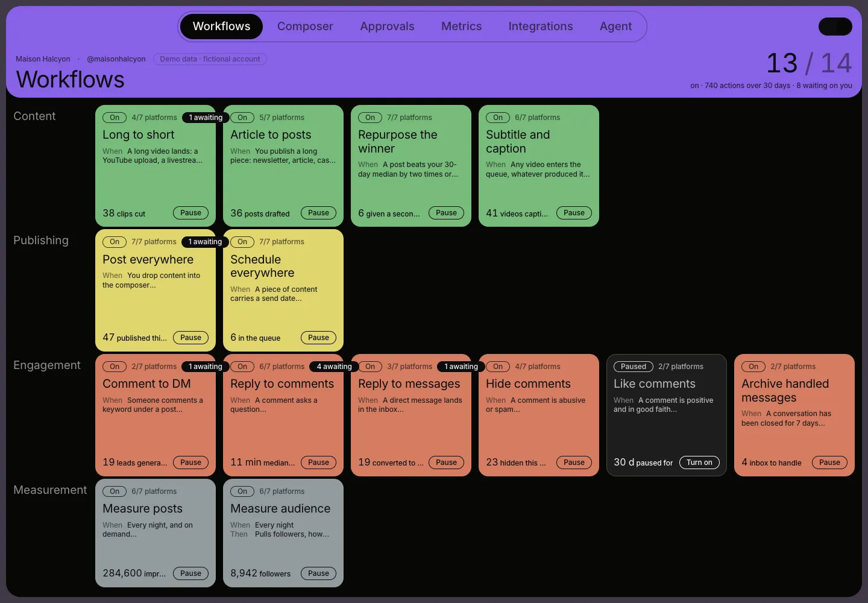Screen dimensions: 868x603
Task: Click the 1 awaiting badge on Reply to messages
Action: tap(461, 367)
